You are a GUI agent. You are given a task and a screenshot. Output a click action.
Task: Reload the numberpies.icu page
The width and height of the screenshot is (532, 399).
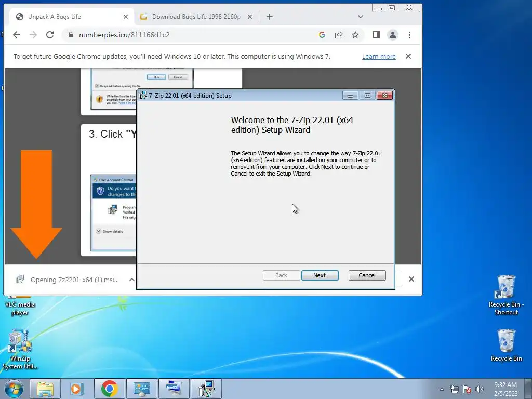(x=50, y=35)
